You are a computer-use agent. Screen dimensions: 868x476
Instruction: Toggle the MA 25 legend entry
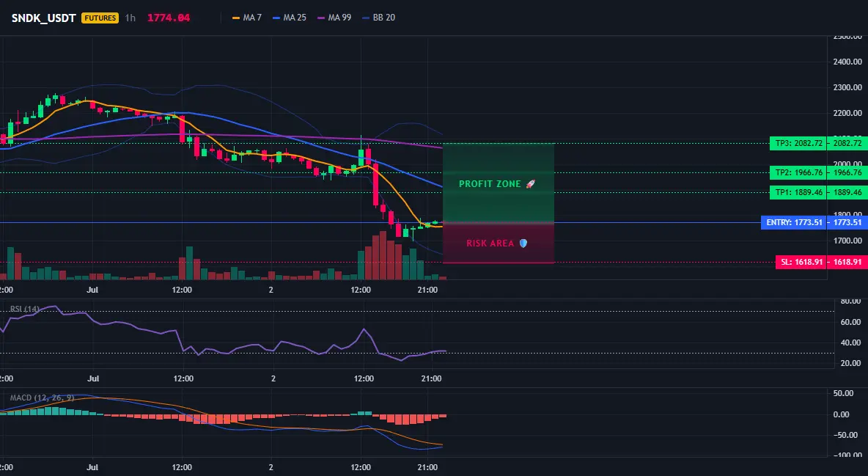click(290, 18)
